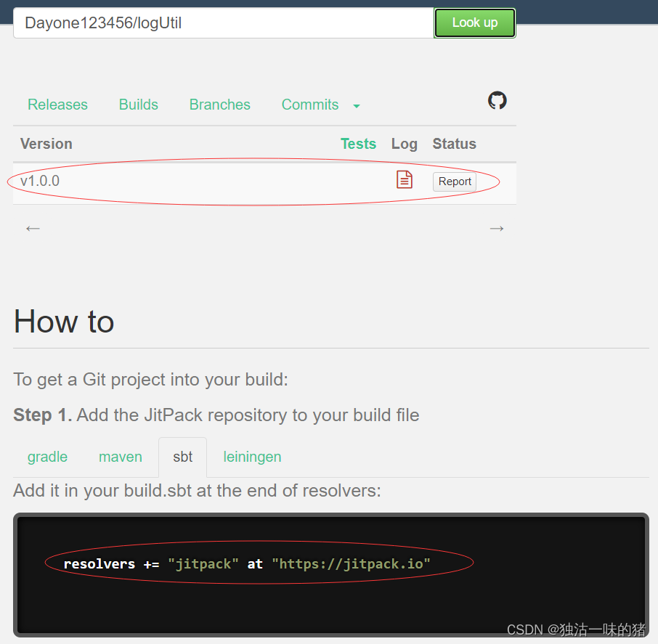The width and height of the screenshot is (658, 644).
Task: Open the GitHub repository icon
Action: (x=497, y=101)
